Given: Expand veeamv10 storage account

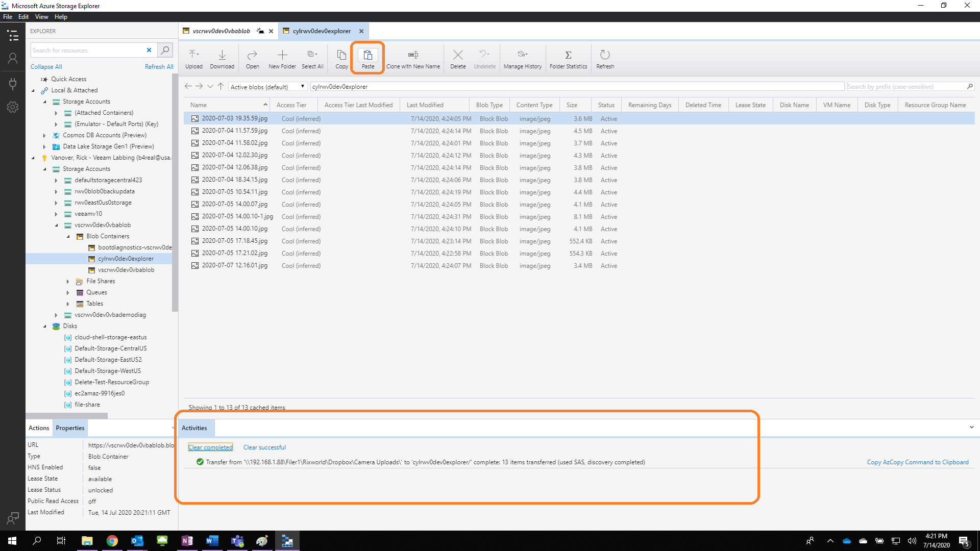Looking at the screenshot, I should pyautogui.click(x=56, y=214).
